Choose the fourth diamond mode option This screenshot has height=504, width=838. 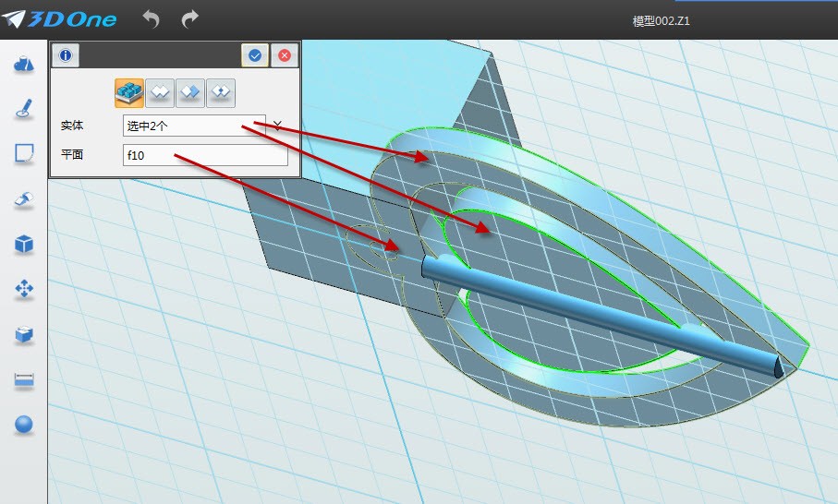pyautogui.click(x=221, y=92)
